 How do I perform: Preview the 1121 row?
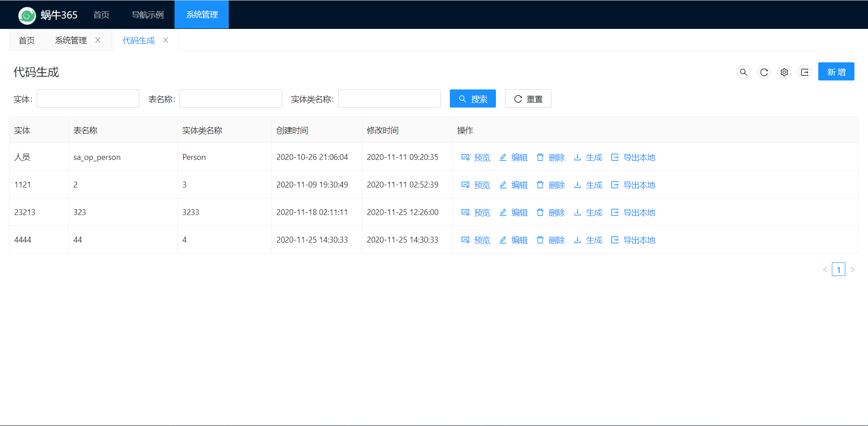pyautogui.click(x=476, y=185)
